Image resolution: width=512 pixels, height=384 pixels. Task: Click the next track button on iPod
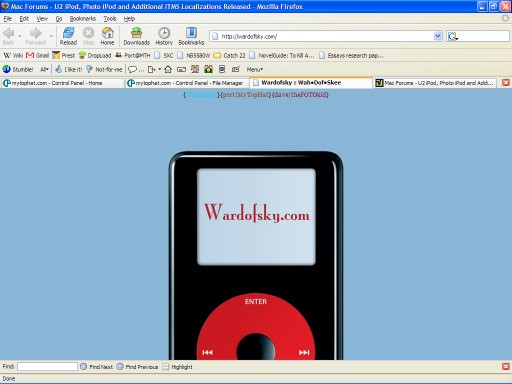tap(304, 352)
